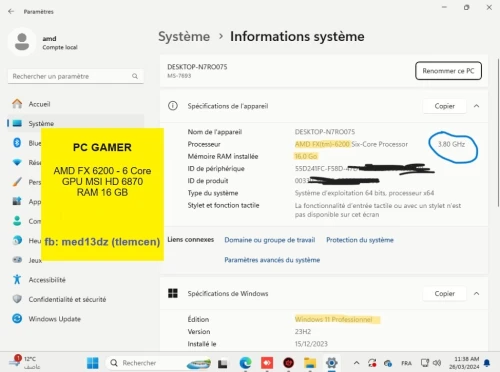The height and width of the screenshot is (372, 500).
Task: Click the Accessibilité figure icon
Action: tap(17, 279)
